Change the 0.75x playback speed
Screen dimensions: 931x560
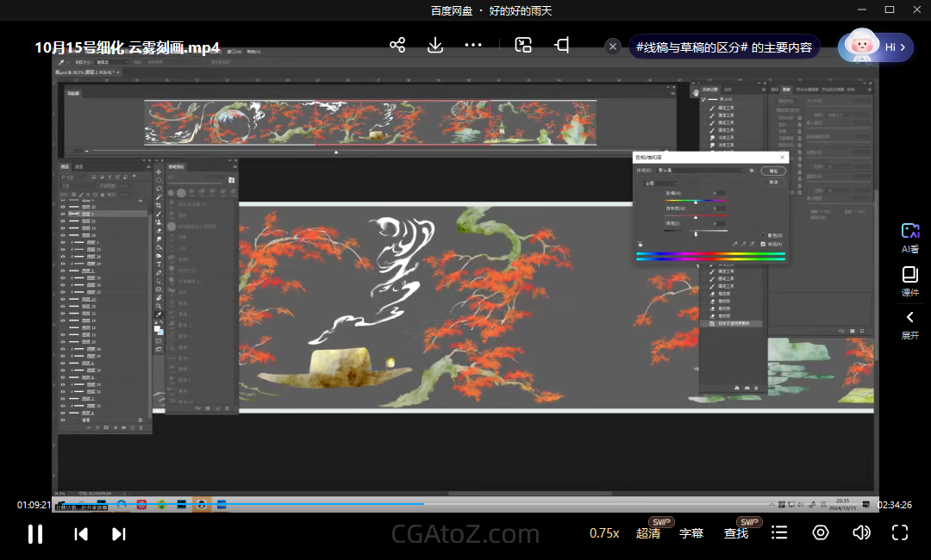click(x=604, y=533)
